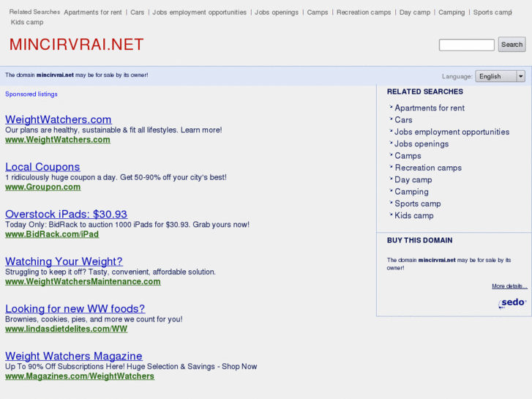This screenshot has width=532, height=399.
Task: Click the arrow bullet beside Kids camp
Action: [x=391, y=215]
